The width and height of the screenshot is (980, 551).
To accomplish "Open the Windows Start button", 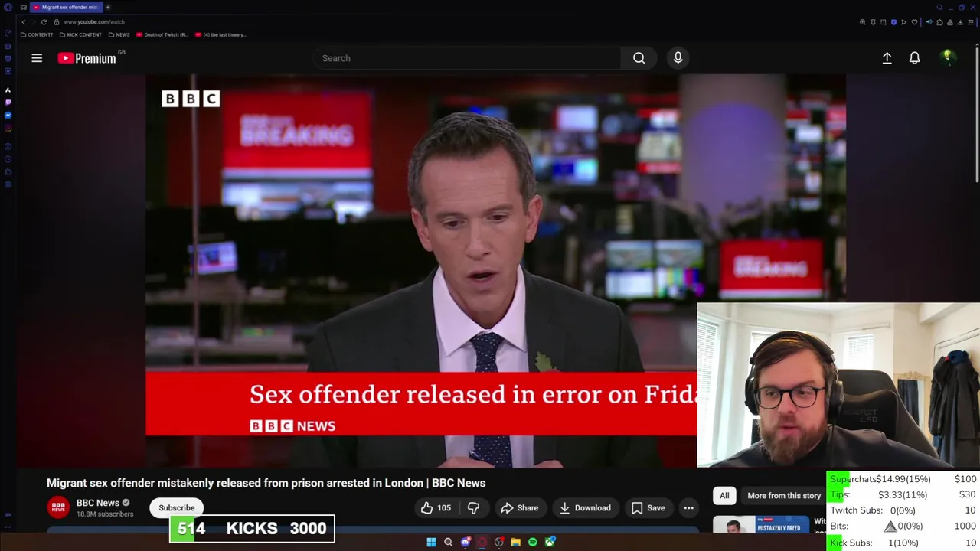I will point(431,543).
